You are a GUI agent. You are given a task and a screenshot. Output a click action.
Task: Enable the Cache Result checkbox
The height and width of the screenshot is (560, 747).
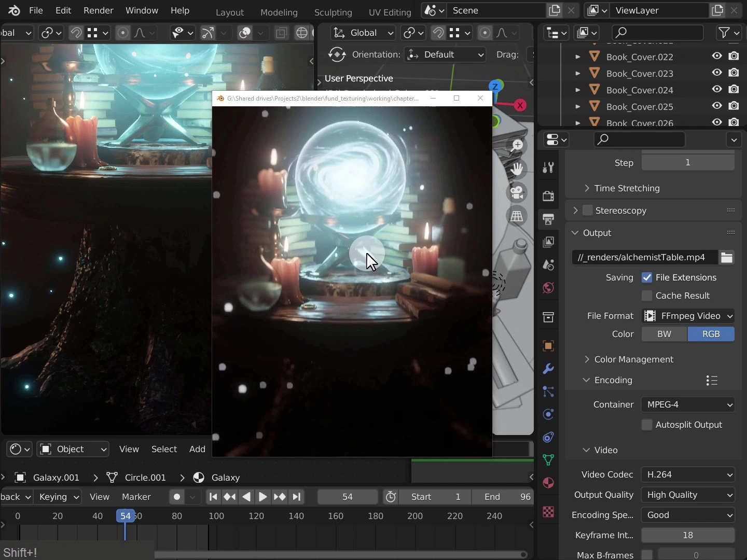pos(647,296)
